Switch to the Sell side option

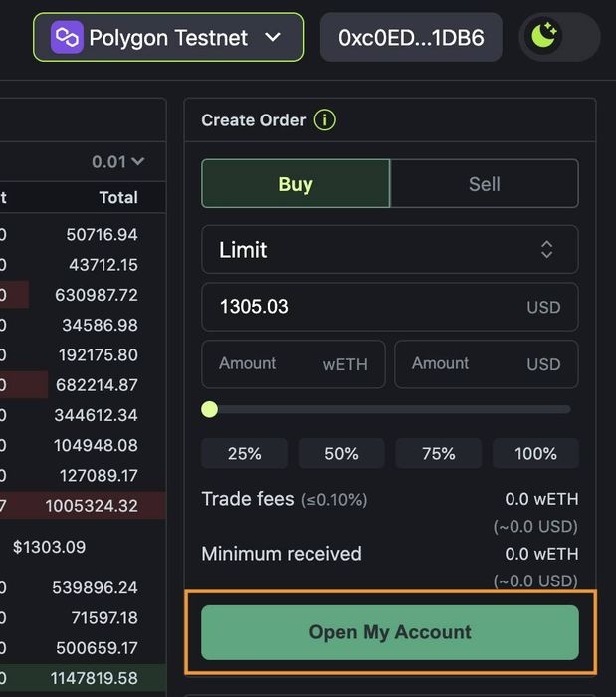click(485, 183)
